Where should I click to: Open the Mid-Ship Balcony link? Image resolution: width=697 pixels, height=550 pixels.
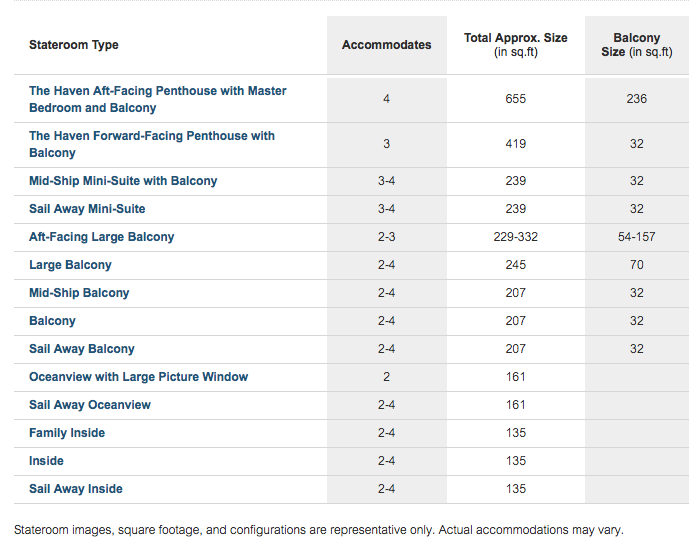79,293
